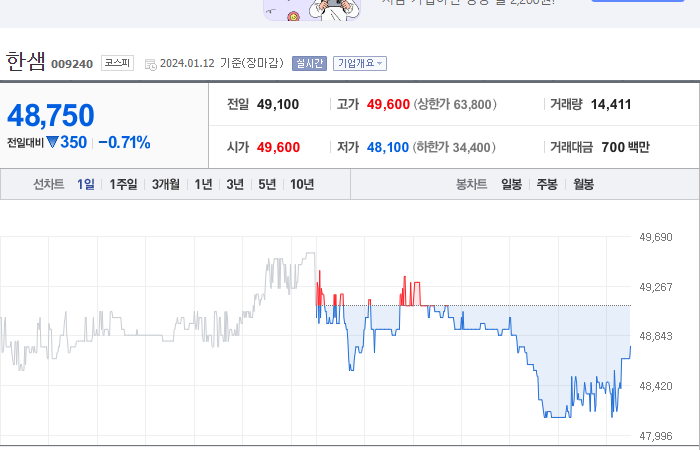
Task: Click the change percent -0.71%
Action: pyautogui.click(x=124, y=142)
